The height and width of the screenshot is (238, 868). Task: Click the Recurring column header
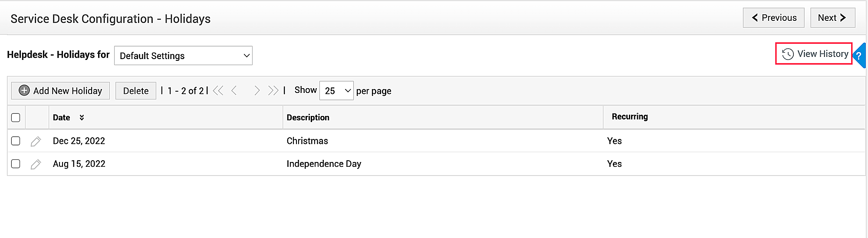[629, 116]
